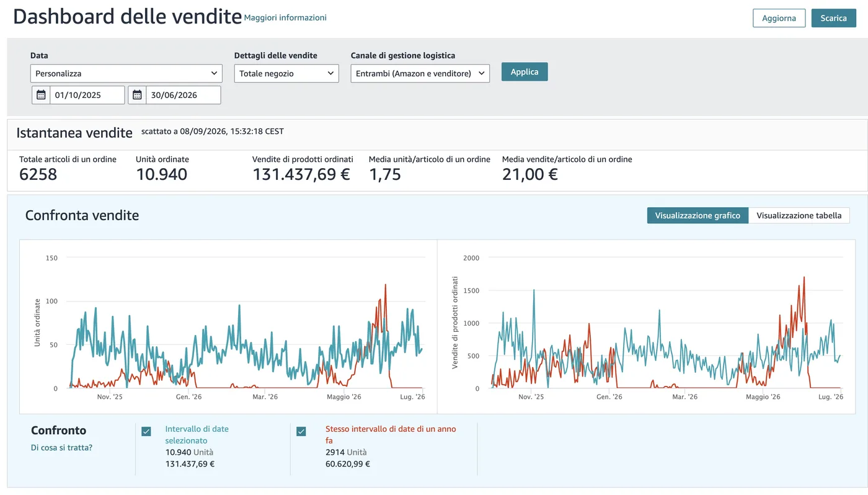Click the Confronta vendite heading
This screenshot has width=868, height=495.
click(x=82, y=216)
